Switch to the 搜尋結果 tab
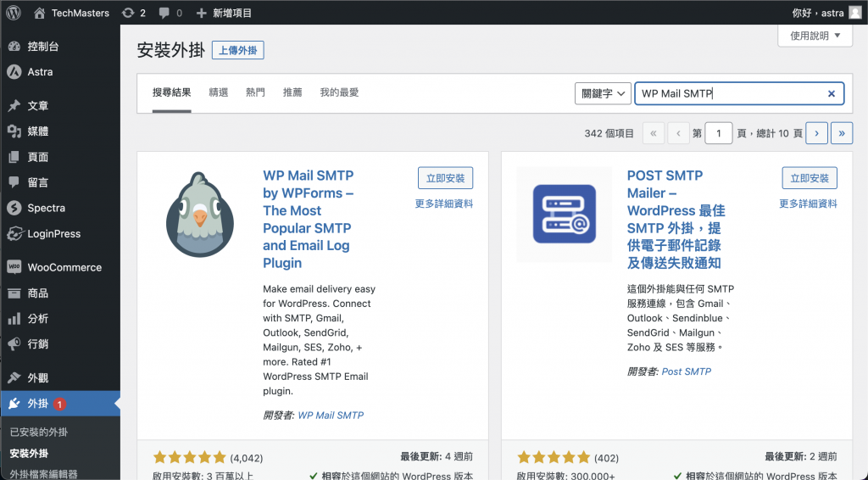The image size is (868, 480). click(171, 92)
